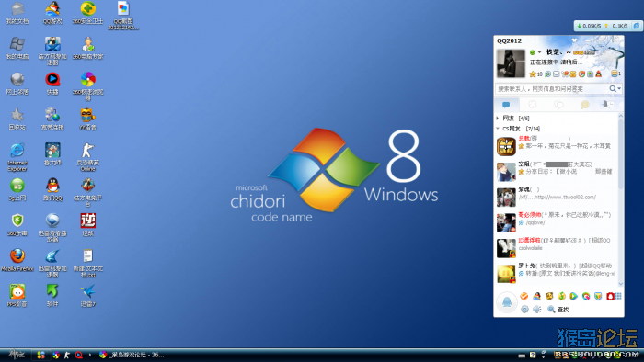Expand quick launch overflow arrow on taskbar
The image size is (644, 362).
pos(90,355)
